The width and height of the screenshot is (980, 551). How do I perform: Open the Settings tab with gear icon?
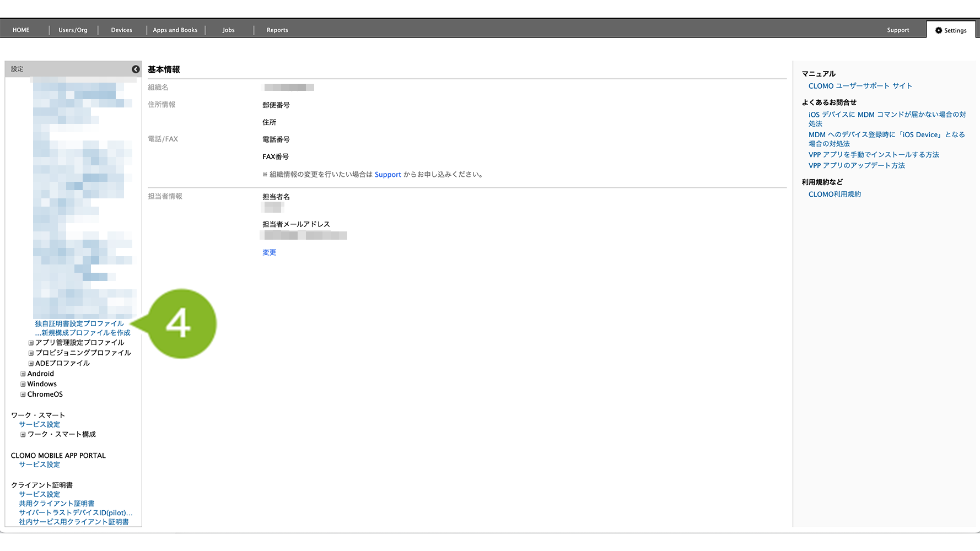951,30
